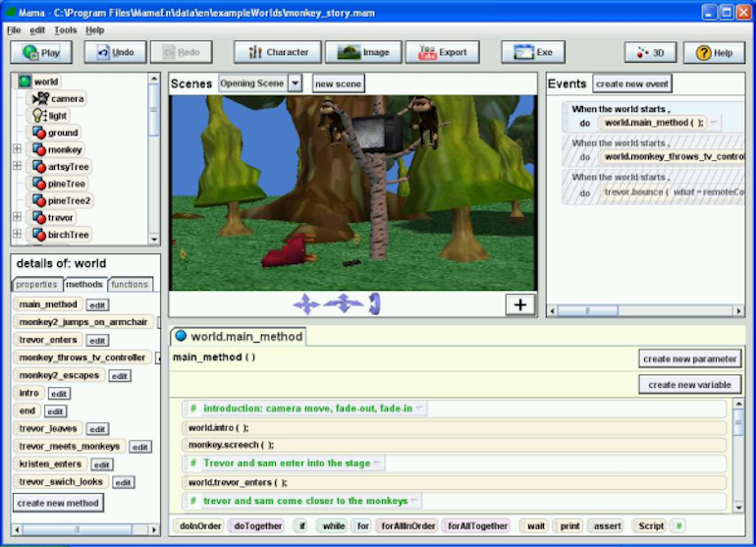The image size is (756, 547).
Task: Open dropdown arrow on introduction comment
Action: click(x=419, y=409)
